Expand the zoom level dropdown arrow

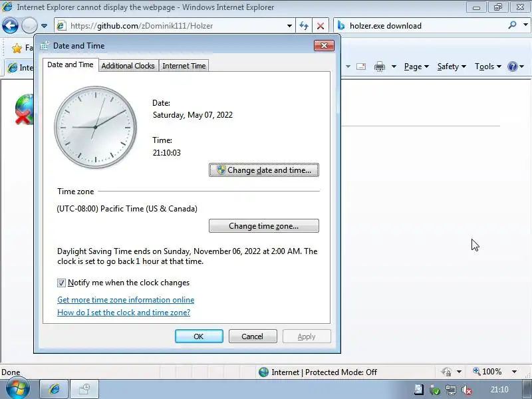[x=514, y=372]
